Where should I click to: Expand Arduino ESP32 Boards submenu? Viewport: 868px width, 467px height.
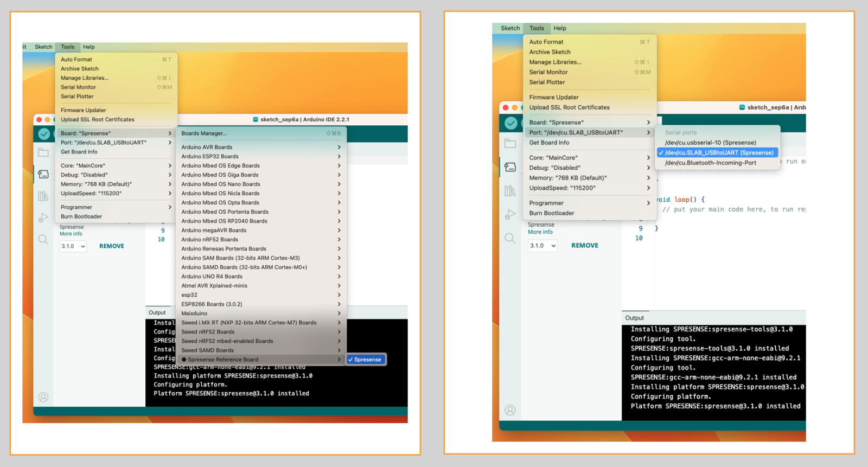[261, 156]
